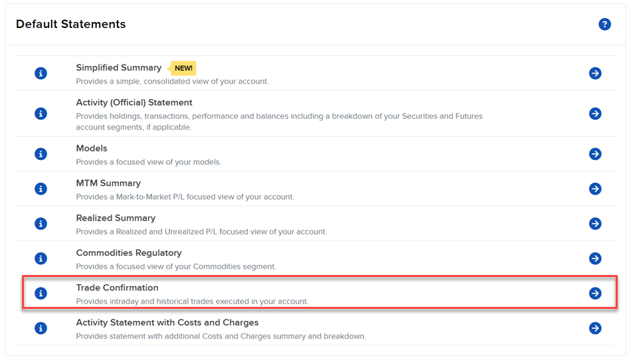Open info for Simplified Summary
The width and height of the screenshot is (631, 364).
pyautogui.click(x=41, y=73)
